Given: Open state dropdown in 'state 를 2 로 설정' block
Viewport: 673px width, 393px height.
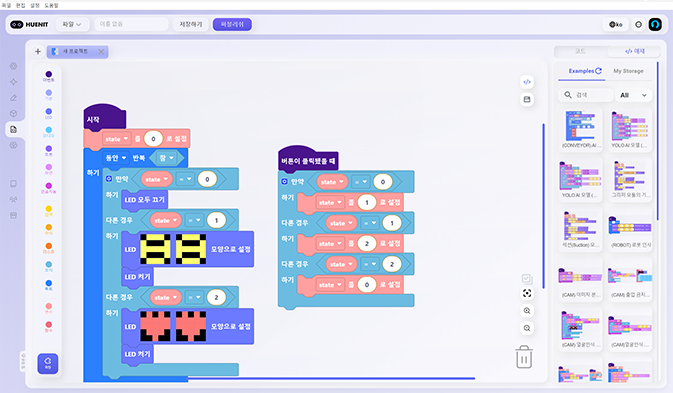Looking at the screenshot, I should pyautogui.click(x=330, y=244).
